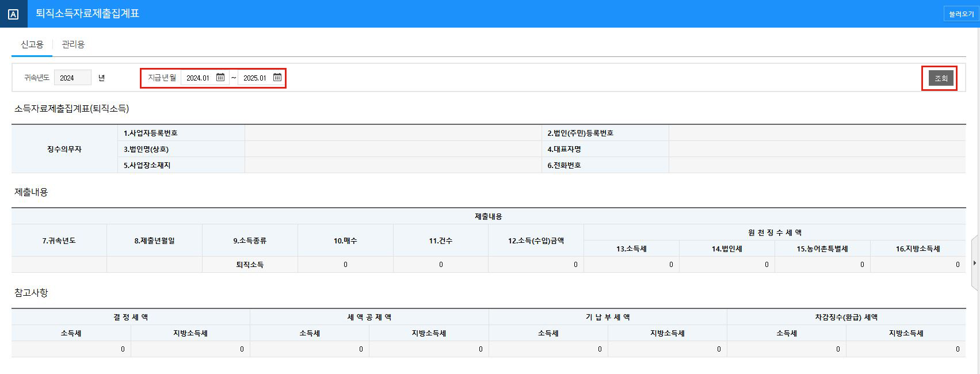Click the 참고사항 section heading
Screen dimensions: 980x374
pyautogui.click(x=31, y=292)
